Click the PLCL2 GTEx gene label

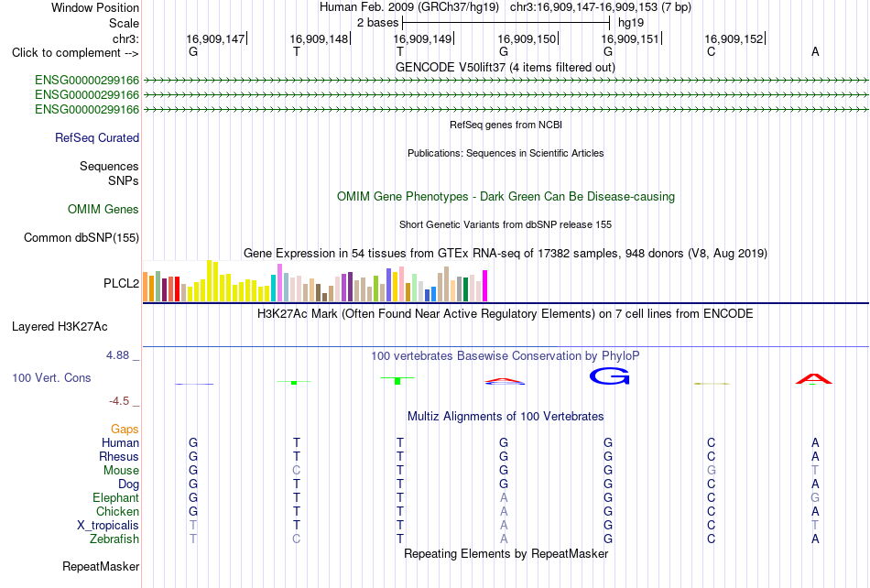tap(121, 283)
